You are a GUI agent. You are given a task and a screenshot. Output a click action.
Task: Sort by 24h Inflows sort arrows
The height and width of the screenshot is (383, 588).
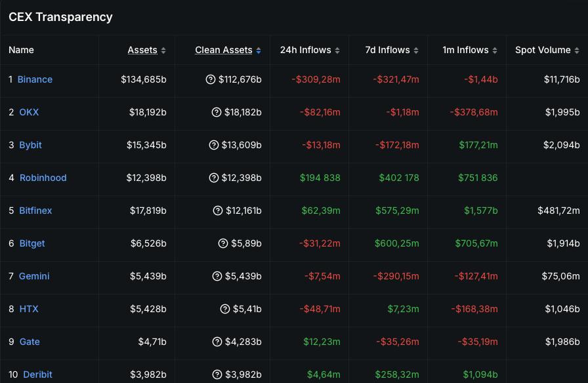[337, 50]
